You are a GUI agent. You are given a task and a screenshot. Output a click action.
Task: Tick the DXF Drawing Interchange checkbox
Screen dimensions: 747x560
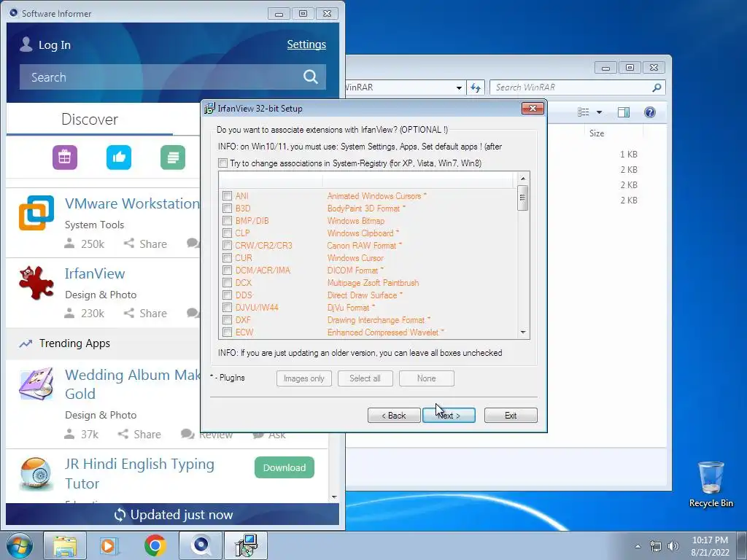click(228, 319)
